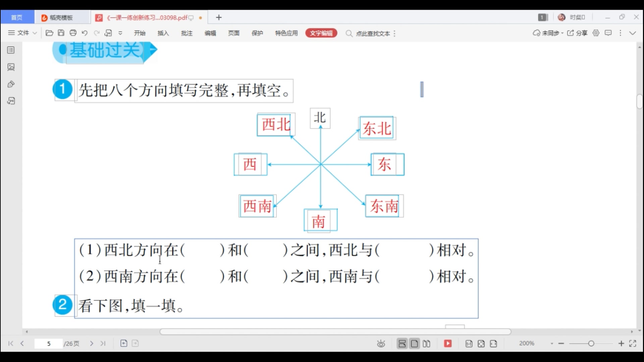Viewport: 644px width, 362px height.
Task: Click the save icon in the toolbar
Action: click(x=61, y=33)
